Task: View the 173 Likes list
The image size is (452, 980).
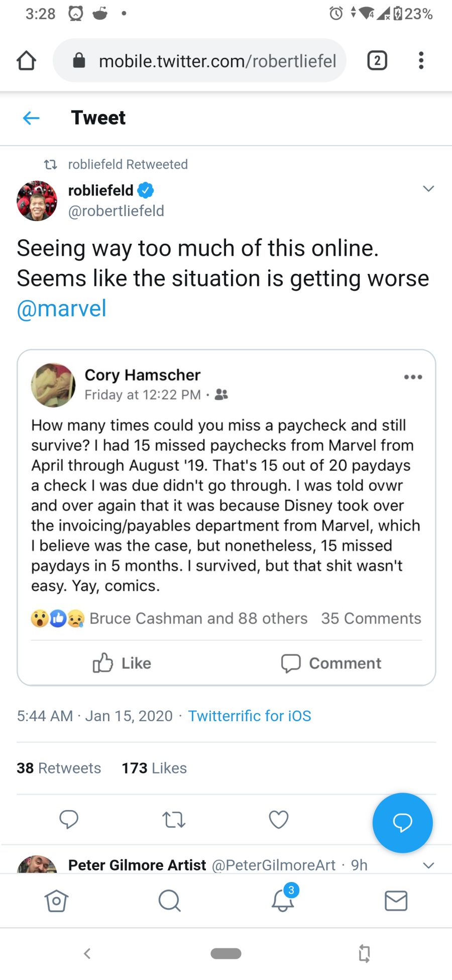Action: [154, 768]
